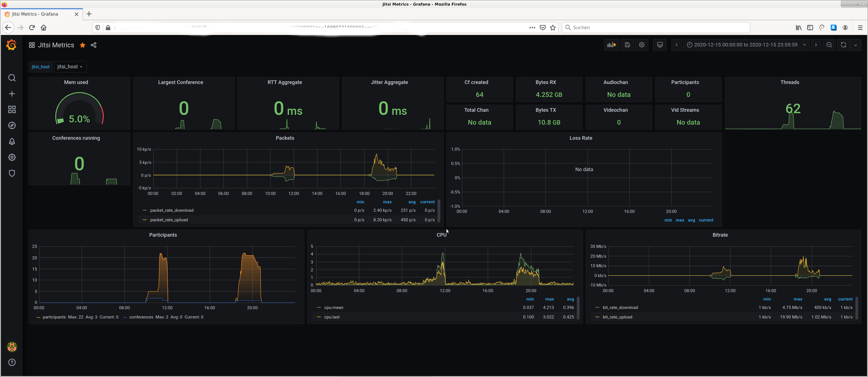Open the Server Admin shield icon
Screen dimensions: 868x377
(12, 173)
